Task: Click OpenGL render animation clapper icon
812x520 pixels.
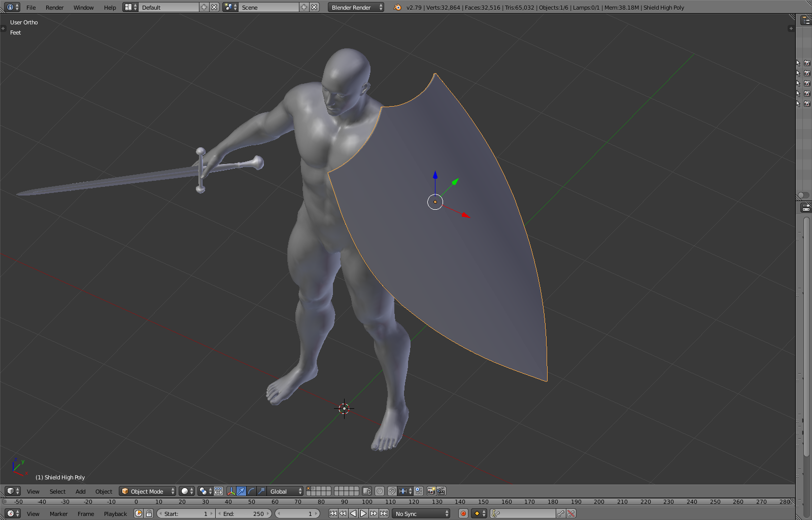Action: click(x=441, y=491)
